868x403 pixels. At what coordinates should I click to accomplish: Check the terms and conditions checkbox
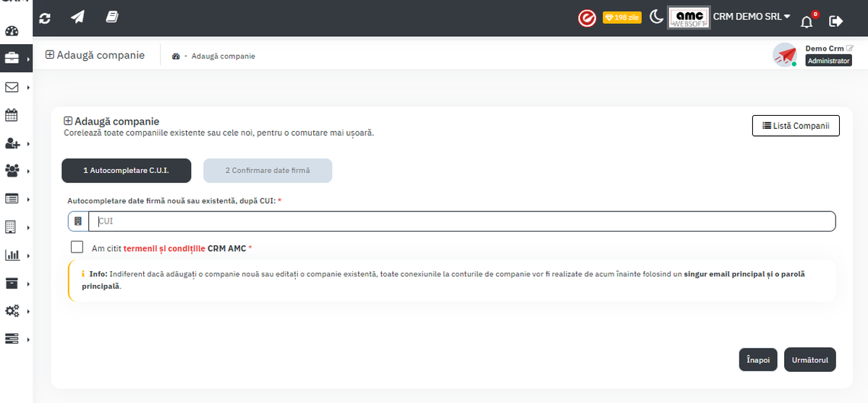point(77,247)
